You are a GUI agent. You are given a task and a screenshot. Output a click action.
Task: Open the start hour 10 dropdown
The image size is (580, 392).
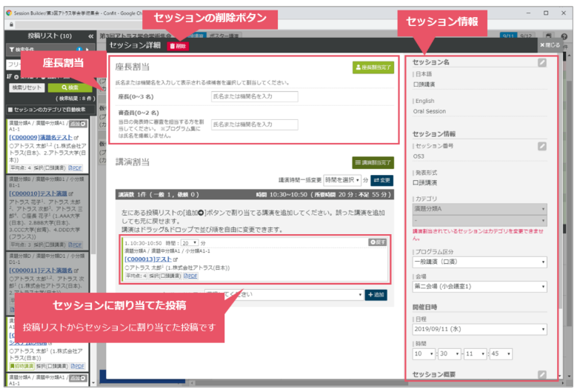[x=424, y=354]
